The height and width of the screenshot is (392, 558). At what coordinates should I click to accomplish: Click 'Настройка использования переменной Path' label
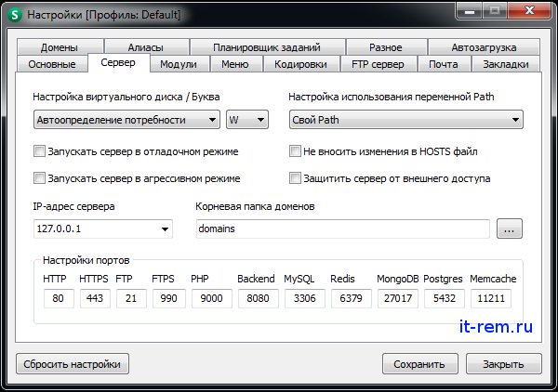tap(392, 97)
